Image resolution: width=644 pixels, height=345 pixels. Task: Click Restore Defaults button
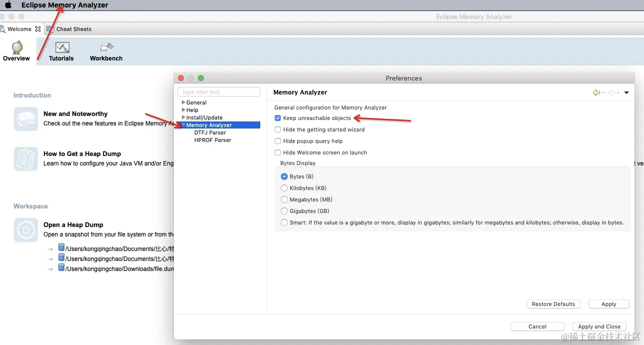coord(553,304)
